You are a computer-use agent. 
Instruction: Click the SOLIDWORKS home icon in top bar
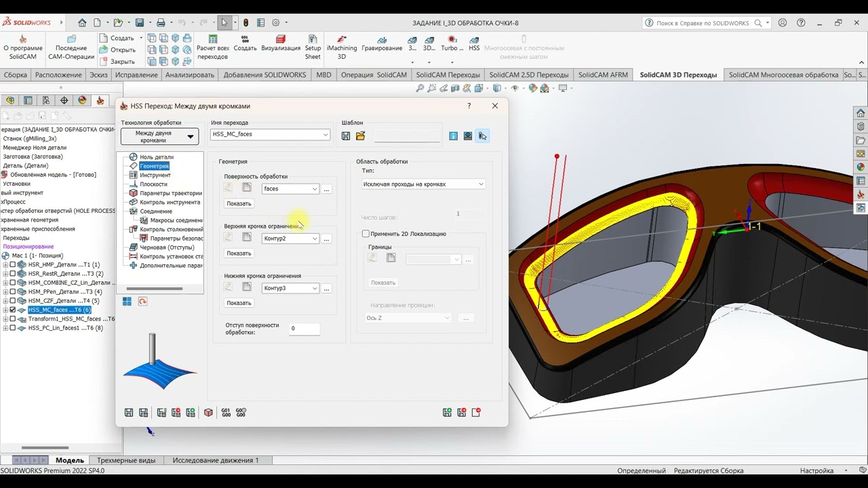click(x=82, y=22)
